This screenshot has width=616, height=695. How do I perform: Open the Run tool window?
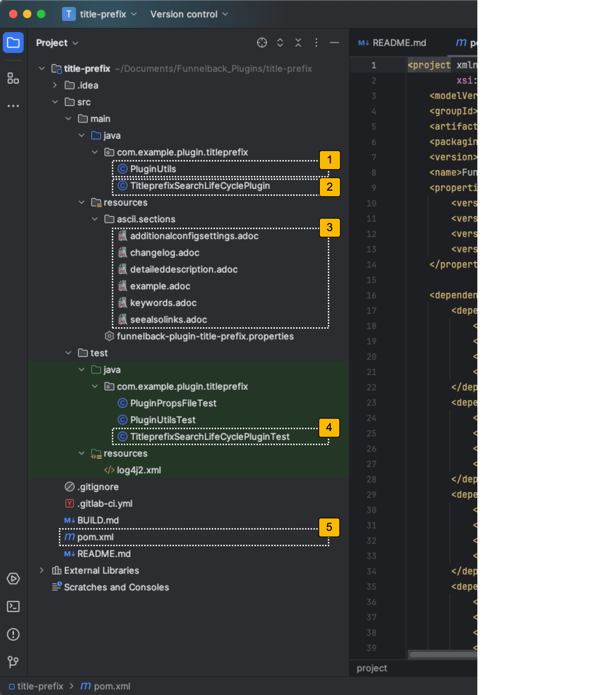coord(13,578)
